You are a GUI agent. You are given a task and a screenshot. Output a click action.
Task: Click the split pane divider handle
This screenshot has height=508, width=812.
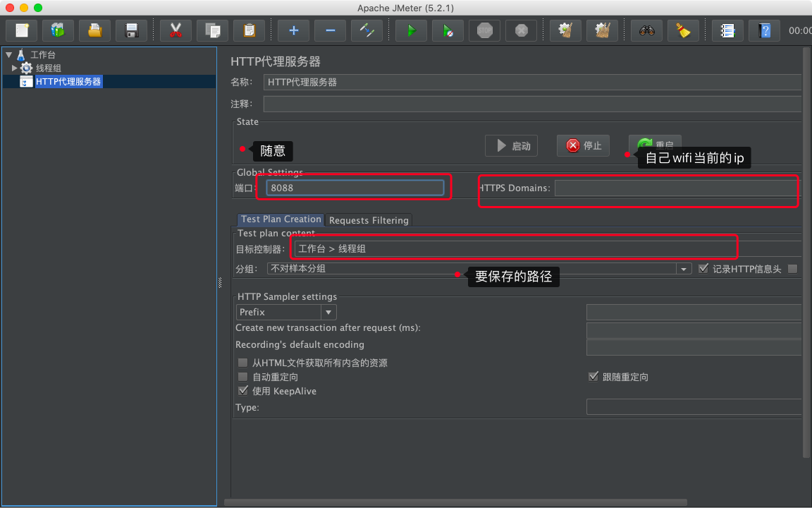[x=220, y=282]
